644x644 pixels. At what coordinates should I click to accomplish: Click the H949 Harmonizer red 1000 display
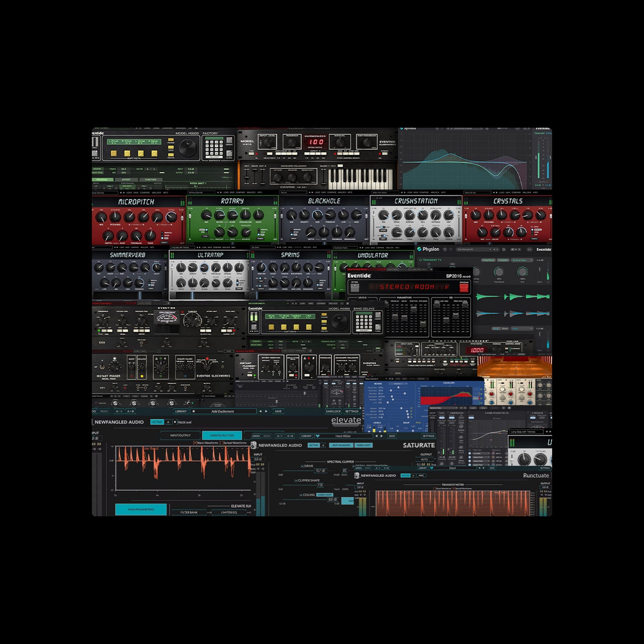[x=477, y=350]
